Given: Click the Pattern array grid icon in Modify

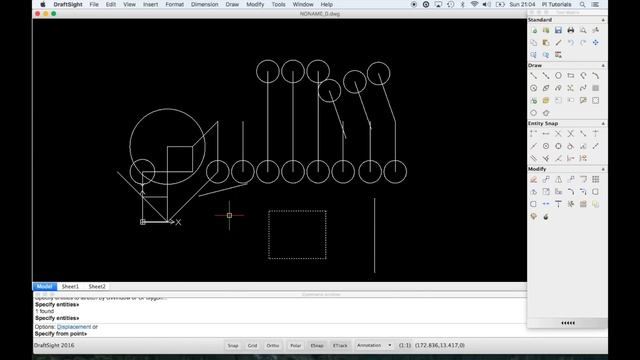Looking at the screenshot, I should (x=596, y=180).
